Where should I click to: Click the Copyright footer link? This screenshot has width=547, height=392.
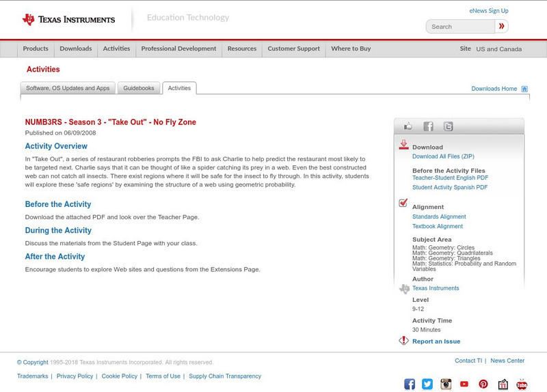click(32, 363)
